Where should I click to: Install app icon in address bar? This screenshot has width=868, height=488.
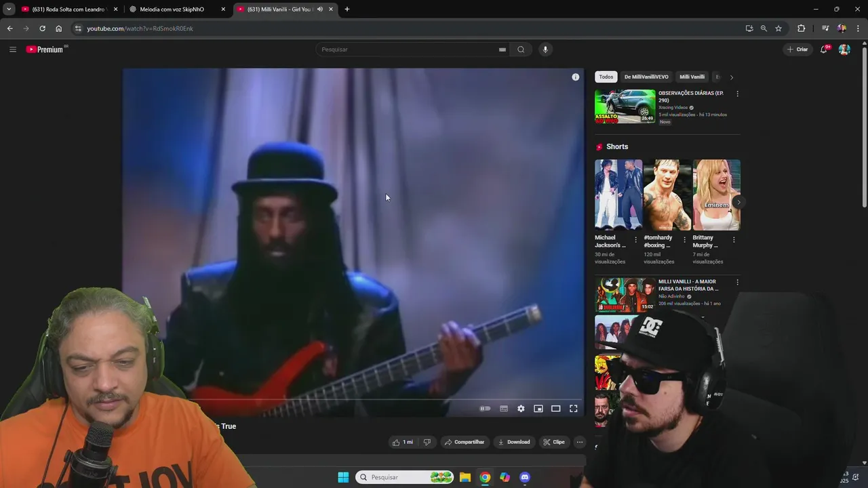pos(749,28)
